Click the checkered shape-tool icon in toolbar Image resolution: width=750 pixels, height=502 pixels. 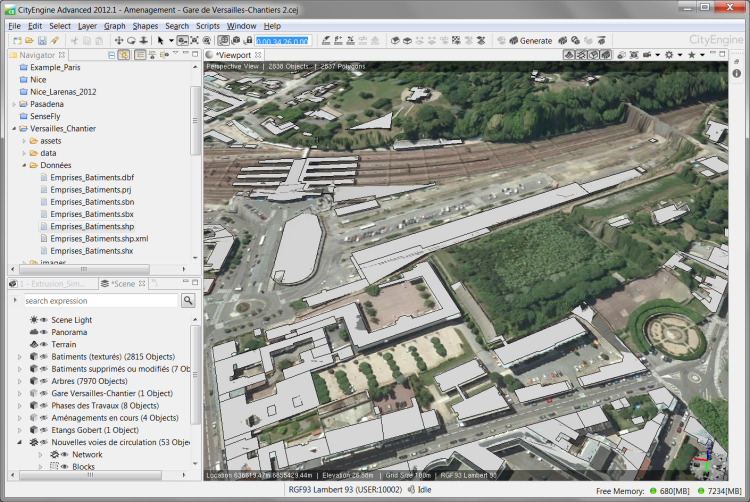point(456,41)
